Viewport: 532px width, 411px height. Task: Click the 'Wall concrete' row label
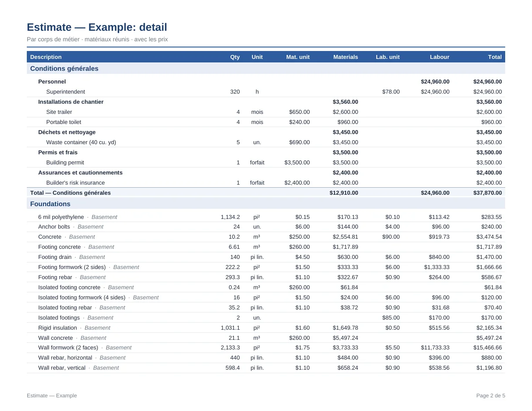55,338
